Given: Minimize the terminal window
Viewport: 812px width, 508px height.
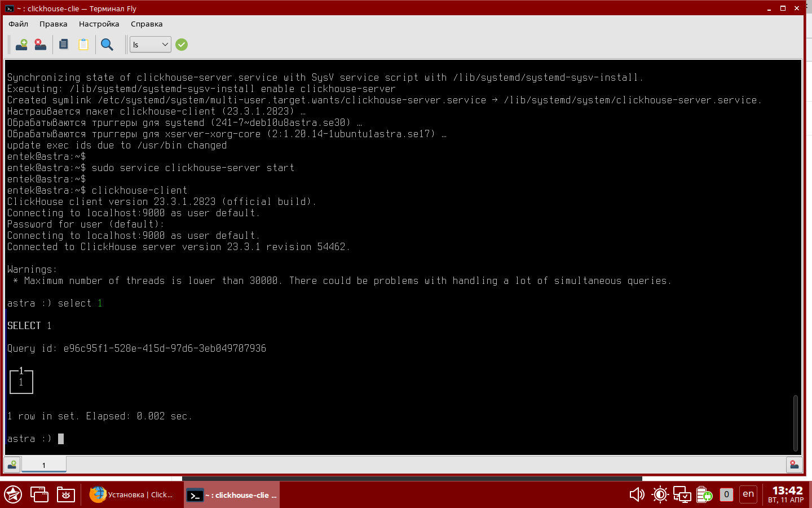Looking at the screenshot, I should click(769, 8).
